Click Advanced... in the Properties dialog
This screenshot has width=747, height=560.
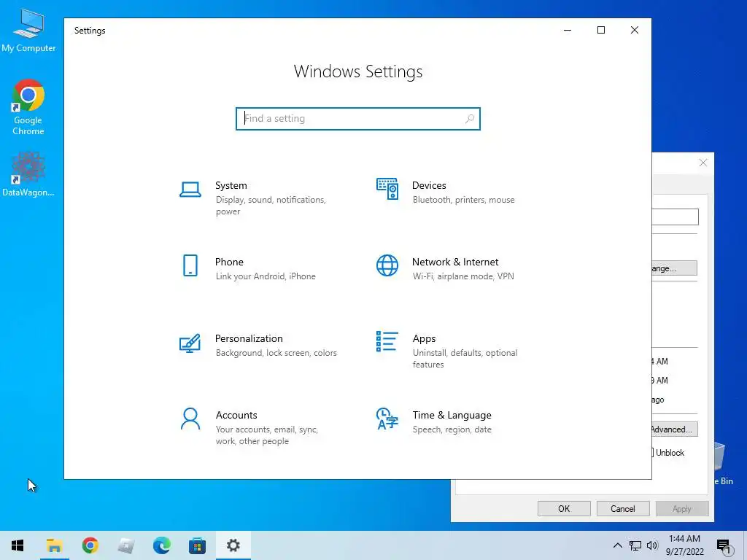[675, 429]
